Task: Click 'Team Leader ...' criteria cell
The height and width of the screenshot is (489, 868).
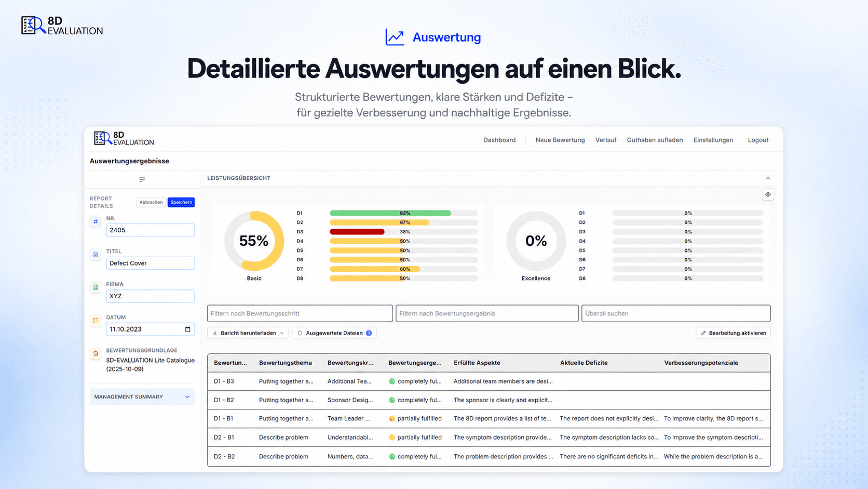Action: coord(348,419)
